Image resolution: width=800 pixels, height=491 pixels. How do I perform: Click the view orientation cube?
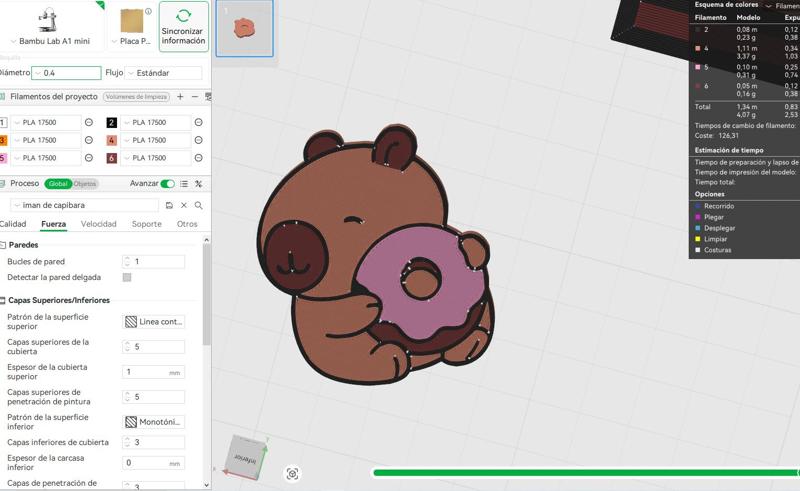(246, 457)
